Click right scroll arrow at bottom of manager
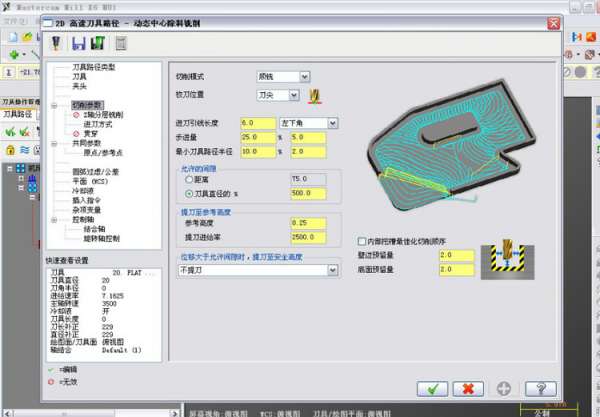Screen dimensions: 600x417 tap(174, 413)
